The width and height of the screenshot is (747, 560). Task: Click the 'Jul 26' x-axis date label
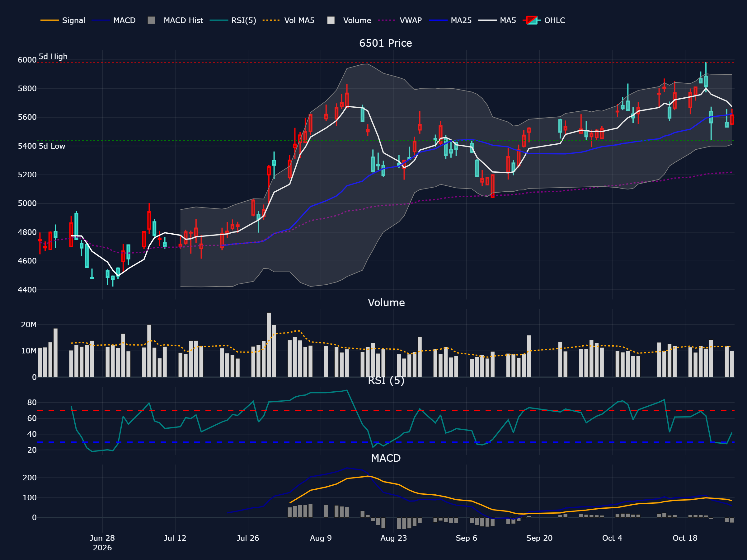pyautogui.click(x=248, y=538)
